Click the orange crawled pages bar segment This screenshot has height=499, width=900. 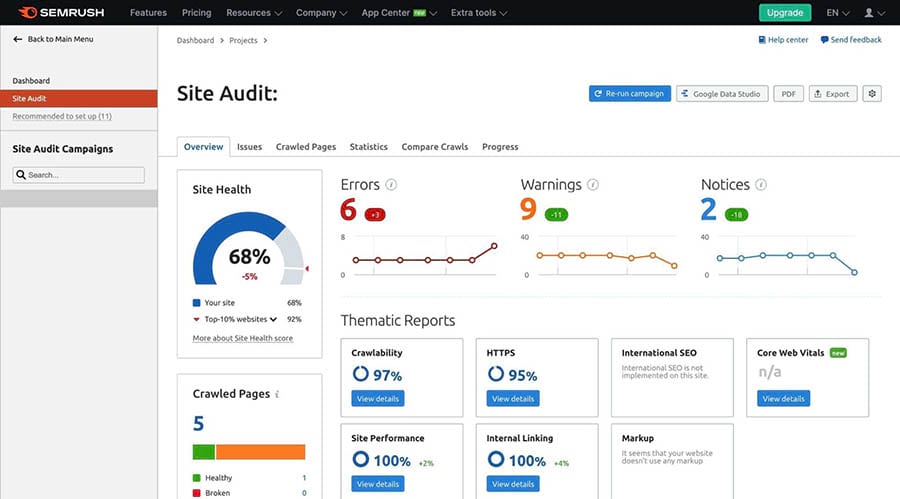[x=260, y=451]
